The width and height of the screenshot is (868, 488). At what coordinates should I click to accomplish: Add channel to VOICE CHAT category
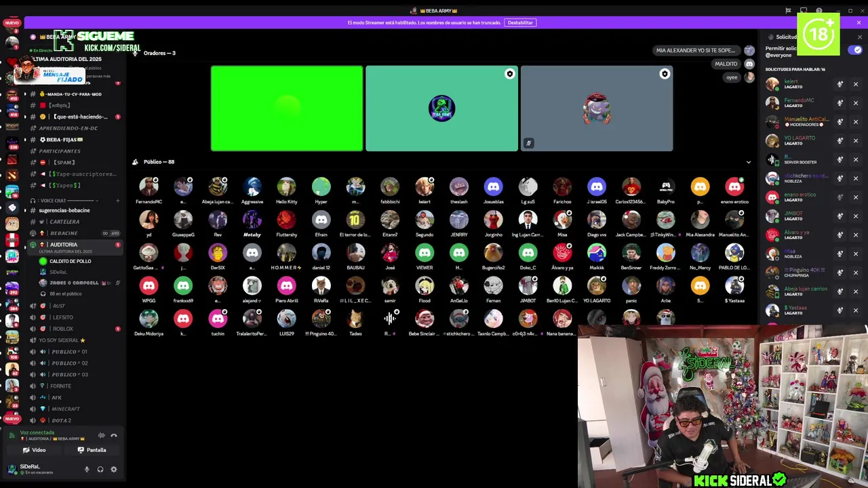pos(117,201)
